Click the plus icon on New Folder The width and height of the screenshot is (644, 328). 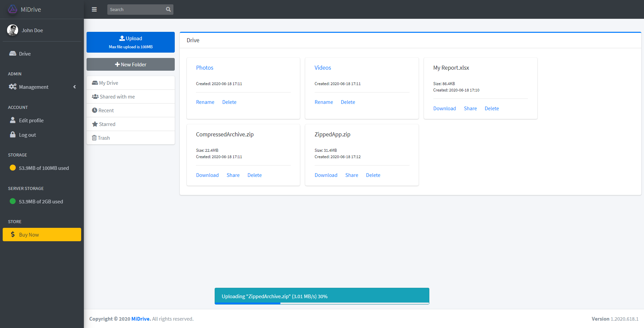click(117, 64)
